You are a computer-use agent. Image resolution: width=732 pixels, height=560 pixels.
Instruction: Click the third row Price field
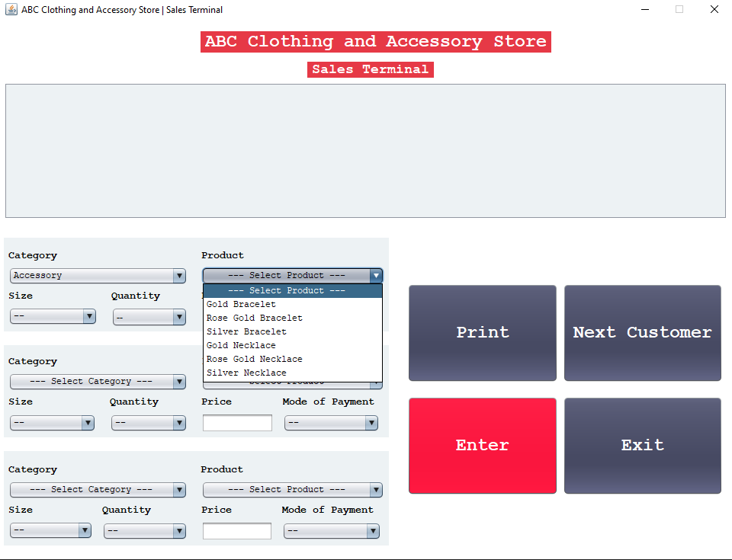click(236, 531)
